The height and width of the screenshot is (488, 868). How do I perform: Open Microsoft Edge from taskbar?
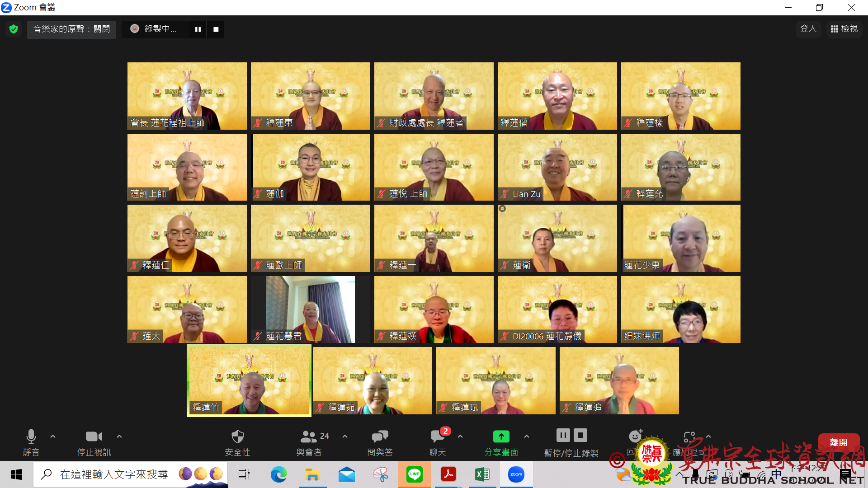278,474
